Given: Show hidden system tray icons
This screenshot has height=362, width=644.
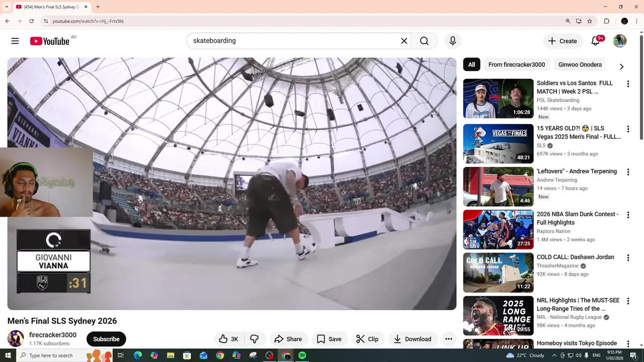Looking at the screenshot, I should tap(555, 355).
